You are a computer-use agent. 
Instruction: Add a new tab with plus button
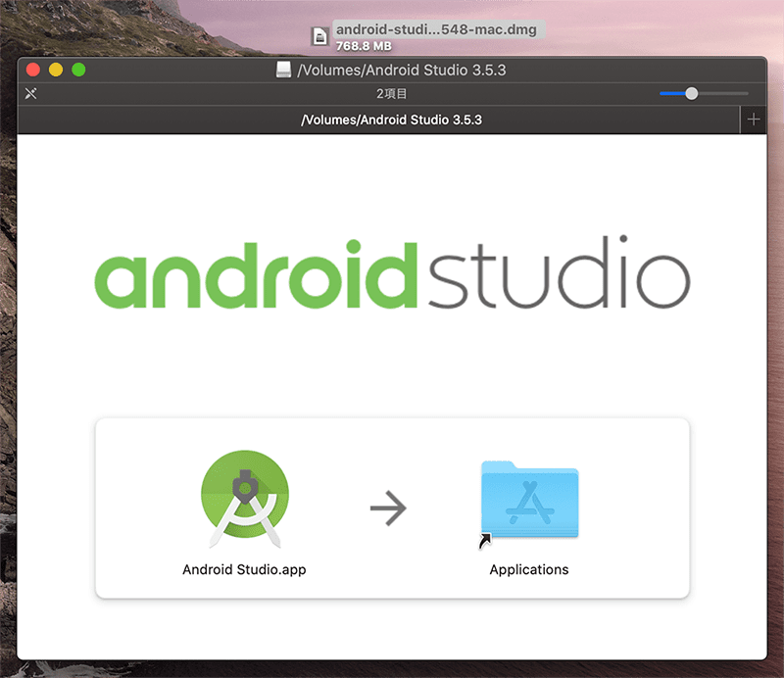click(x=754, y=120)
